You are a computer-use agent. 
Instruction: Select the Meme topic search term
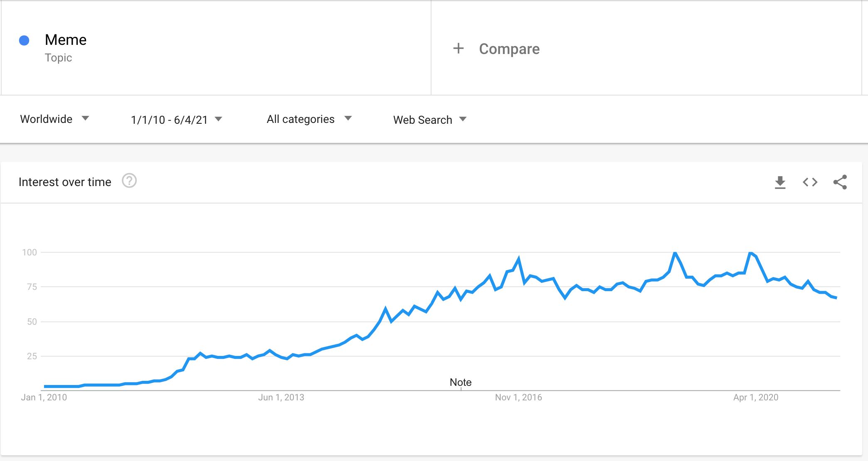coord(66,40)
